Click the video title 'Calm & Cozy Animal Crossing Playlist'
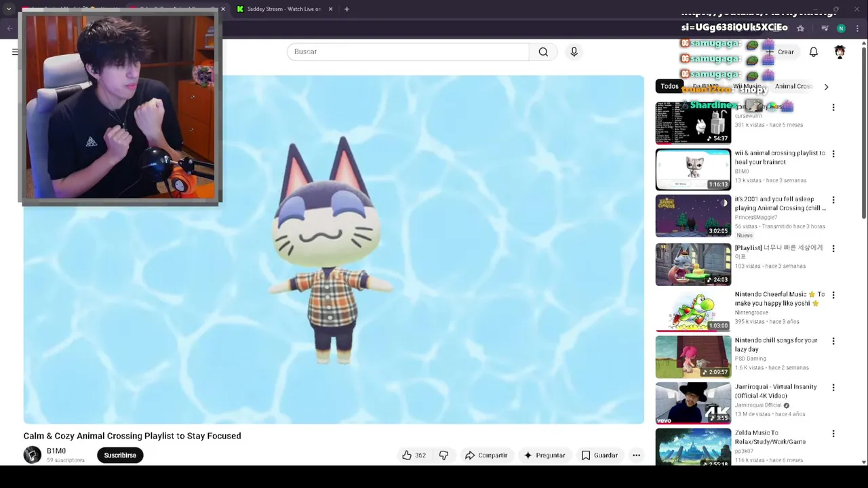Viewport: 868px width, 488px height. click(x=132, y=436)
